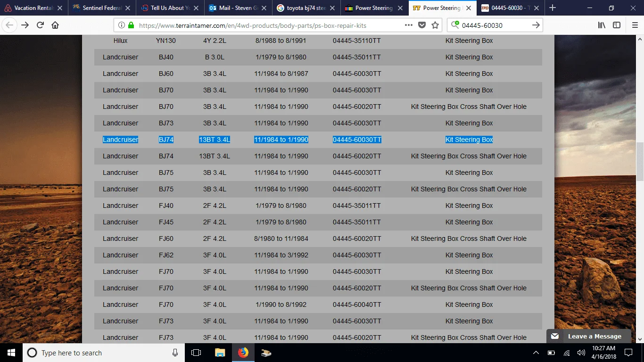Expand hidden system tray icons
The width and height of the screenshot is (644, 362).
[536, 353]
